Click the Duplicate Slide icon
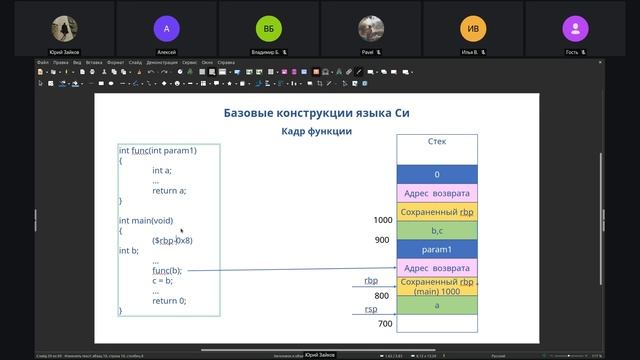Screen dimensions: 640x360 [384, 72]
